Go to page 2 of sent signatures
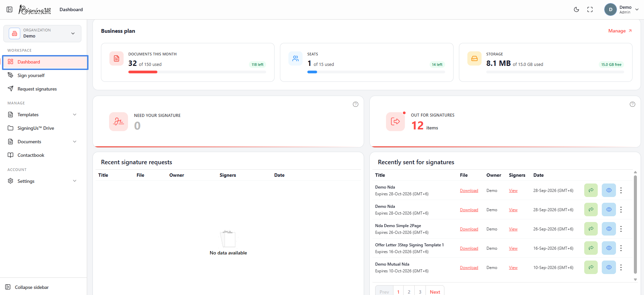 [409, 292]
